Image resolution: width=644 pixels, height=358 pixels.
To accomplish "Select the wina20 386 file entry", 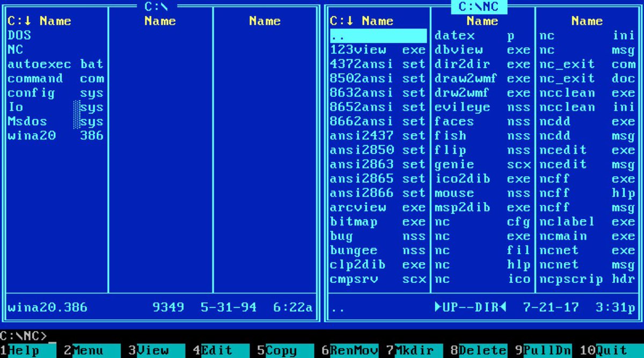I will (56, 136).
